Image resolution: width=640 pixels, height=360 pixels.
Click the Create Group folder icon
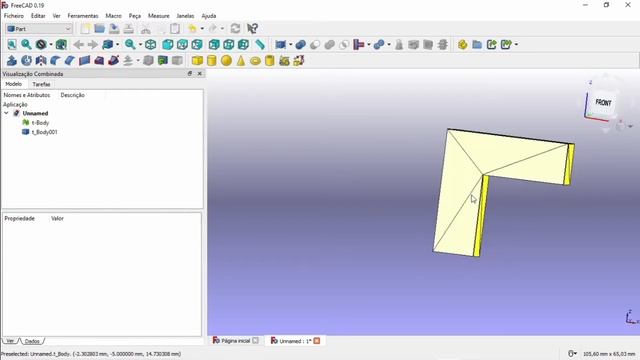pos(477,44)
